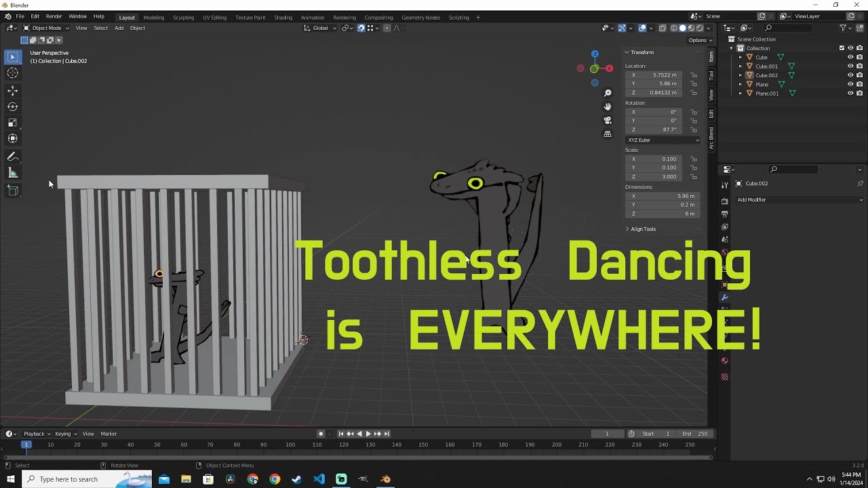Expand the Cube.001 tree row

pos(741,66)
